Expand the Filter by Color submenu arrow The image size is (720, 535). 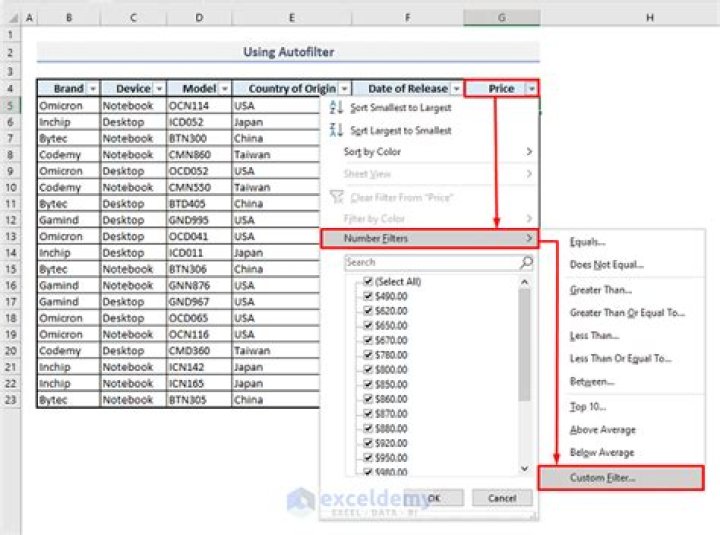point(529,219)
